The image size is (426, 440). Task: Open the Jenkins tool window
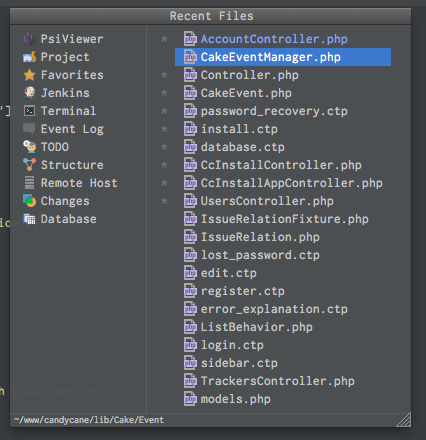[x=65, y=93]
